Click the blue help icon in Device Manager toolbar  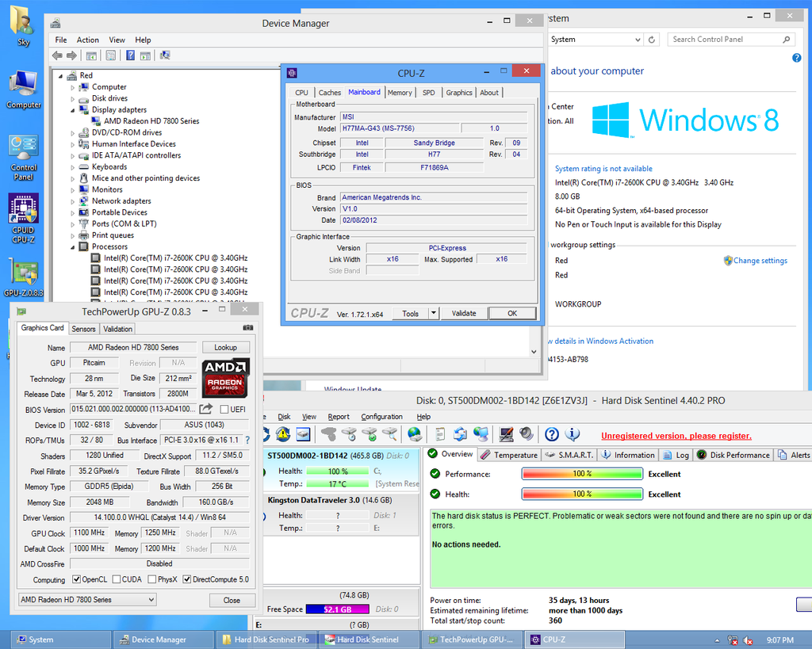coord(128,55)
